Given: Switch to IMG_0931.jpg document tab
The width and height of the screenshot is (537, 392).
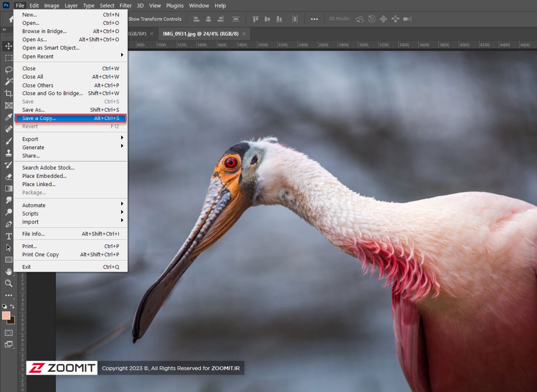Looking at the screenshot, I should click(x=200, y=34).
